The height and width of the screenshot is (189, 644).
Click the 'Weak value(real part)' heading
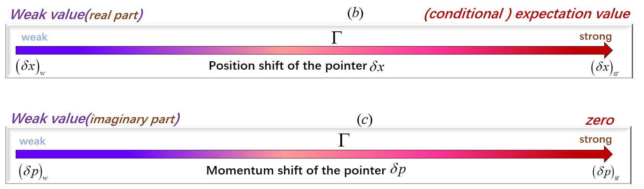(77, 15)
